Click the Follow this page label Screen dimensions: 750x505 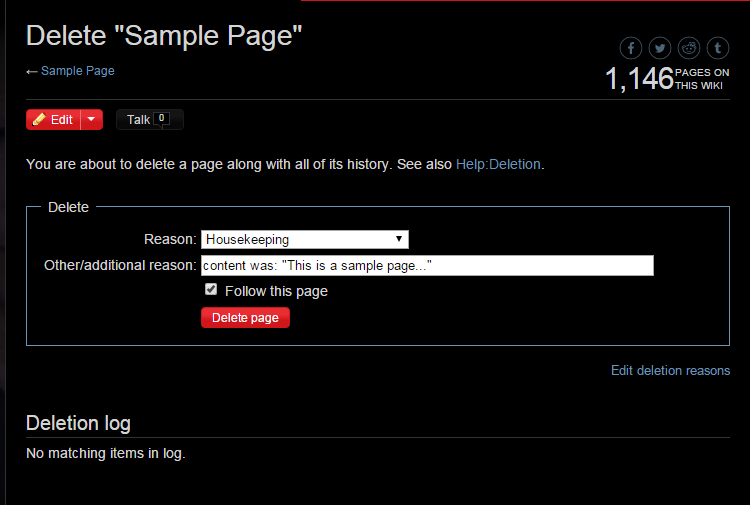pyautogui.click(x=276, y=291)
